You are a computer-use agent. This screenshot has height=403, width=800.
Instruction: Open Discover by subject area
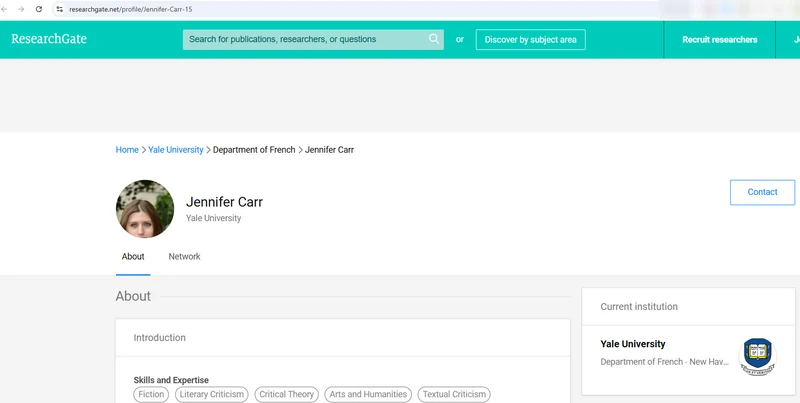(531, 39)
